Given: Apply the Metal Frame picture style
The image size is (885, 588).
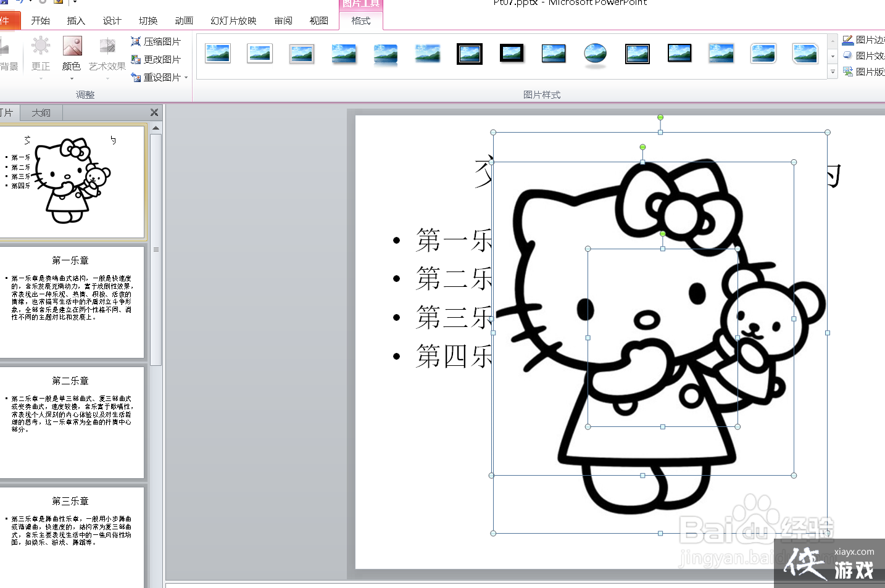Looking at the screenshot, I should [x=302, y=54].
